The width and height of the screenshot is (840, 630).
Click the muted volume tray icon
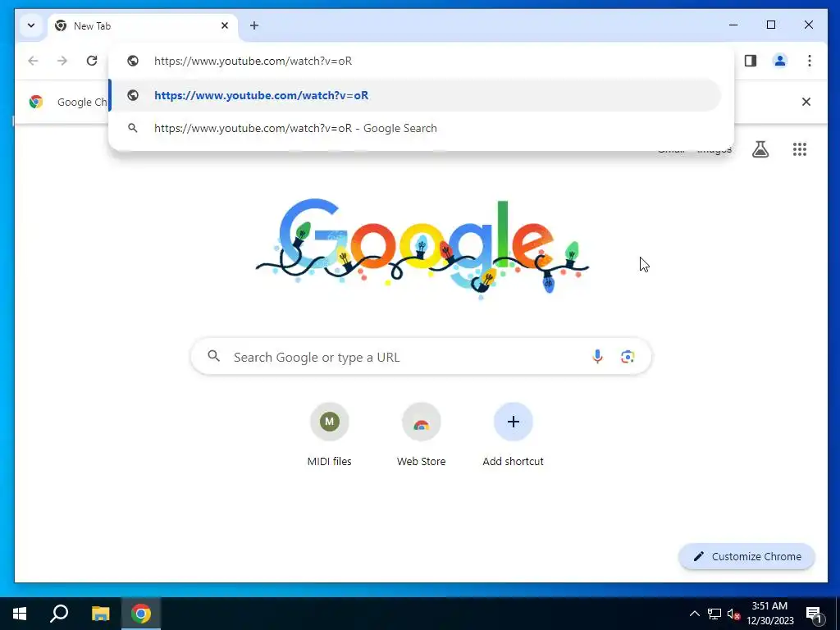pyautogui.click(x=733, y=614)
